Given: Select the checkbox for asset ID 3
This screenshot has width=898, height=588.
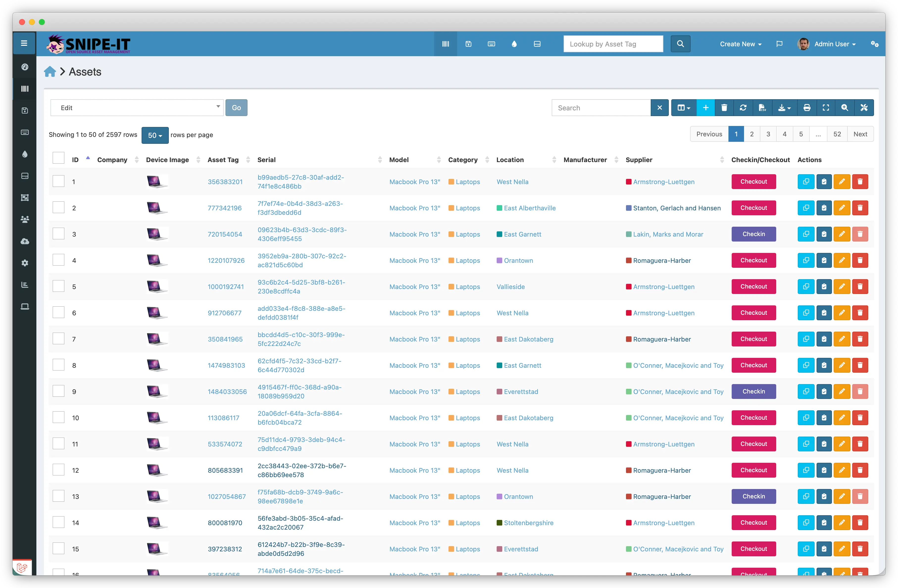Looking at the screenshot, I should (58, 234).
